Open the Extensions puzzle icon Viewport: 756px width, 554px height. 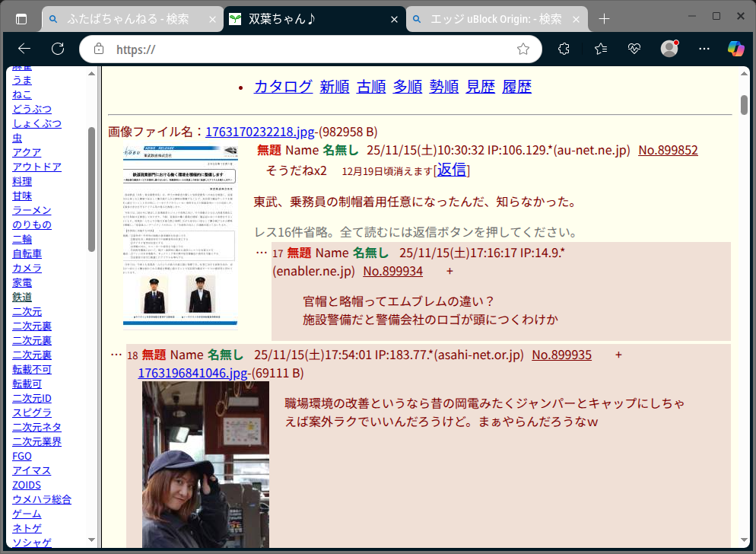564,49
